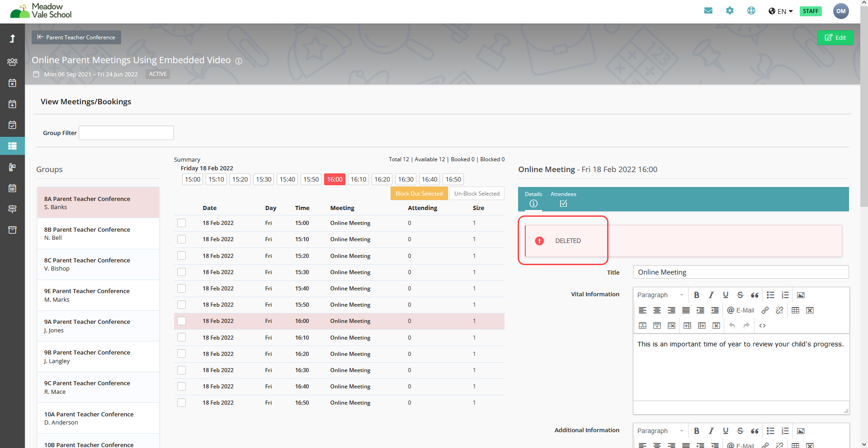Insert image in Vital Information editor
Image resolution: width=868 pixels, height=448 pixels.
tap(801, 295)
